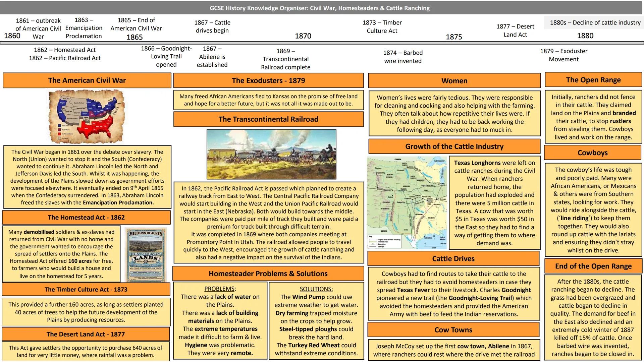
Task: Click the 'The American Civil War' header
Action: tap(87, 80)
